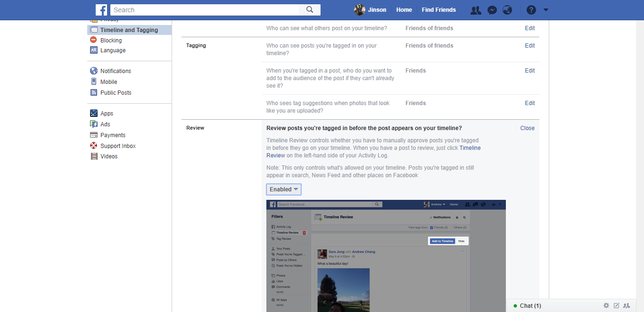
Task: Click the Mobile phone icon
Action: [x=93, y=82]
